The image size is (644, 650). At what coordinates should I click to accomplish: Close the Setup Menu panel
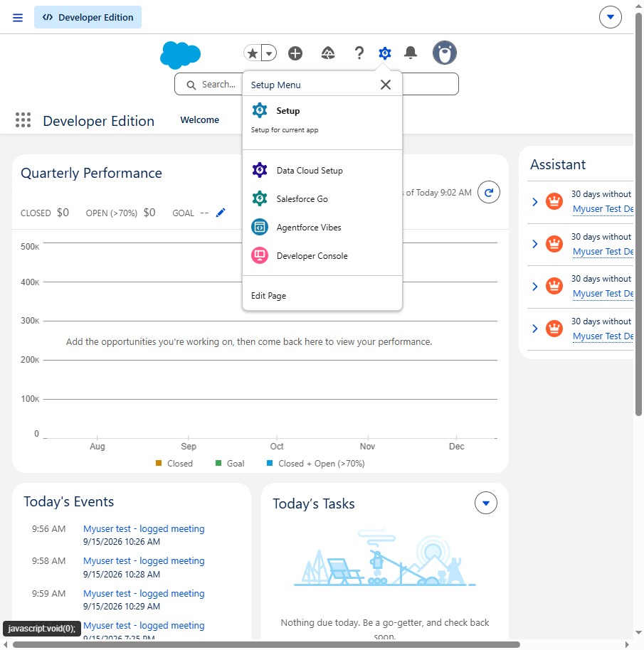click(x=386, y=85)
